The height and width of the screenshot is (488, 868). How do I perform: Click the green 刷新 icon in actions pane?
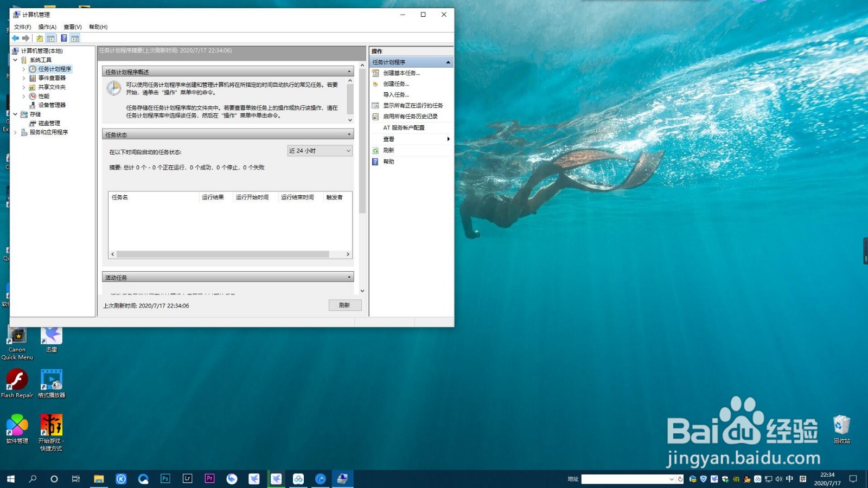pos(375,151)
